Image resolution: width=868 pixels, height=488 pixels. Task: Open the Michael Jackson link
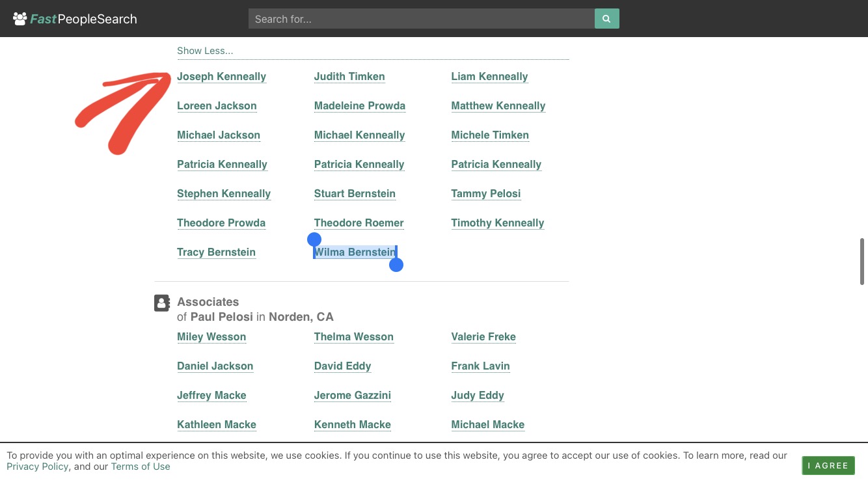[x=219, y=135]
